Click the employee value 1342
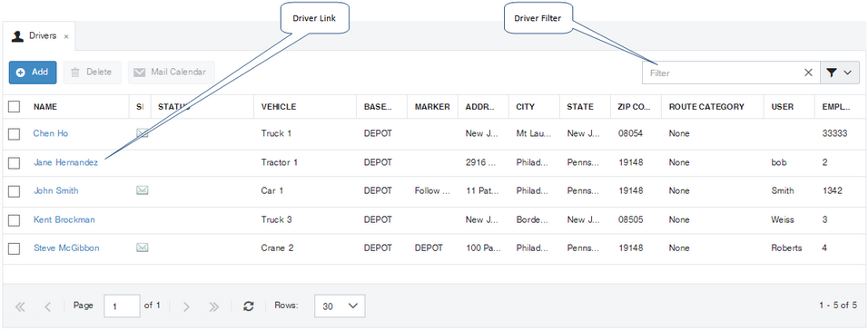 (x=833, y=190)
